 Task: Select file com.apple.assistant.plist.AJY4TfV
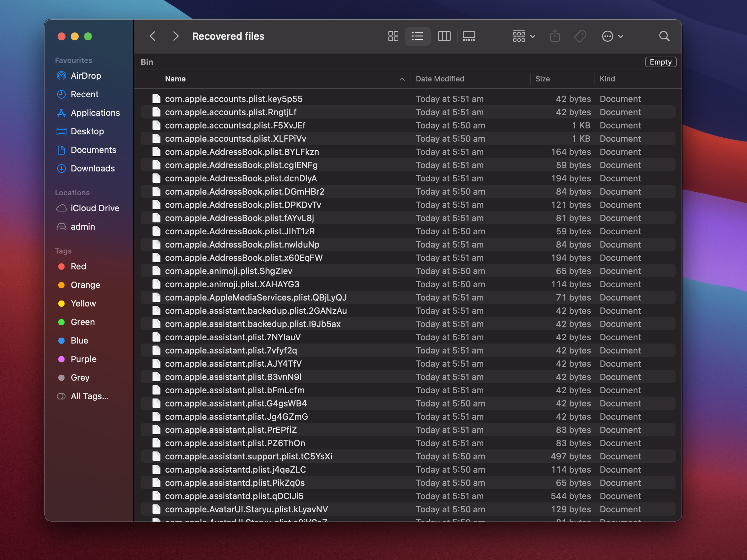408,364
